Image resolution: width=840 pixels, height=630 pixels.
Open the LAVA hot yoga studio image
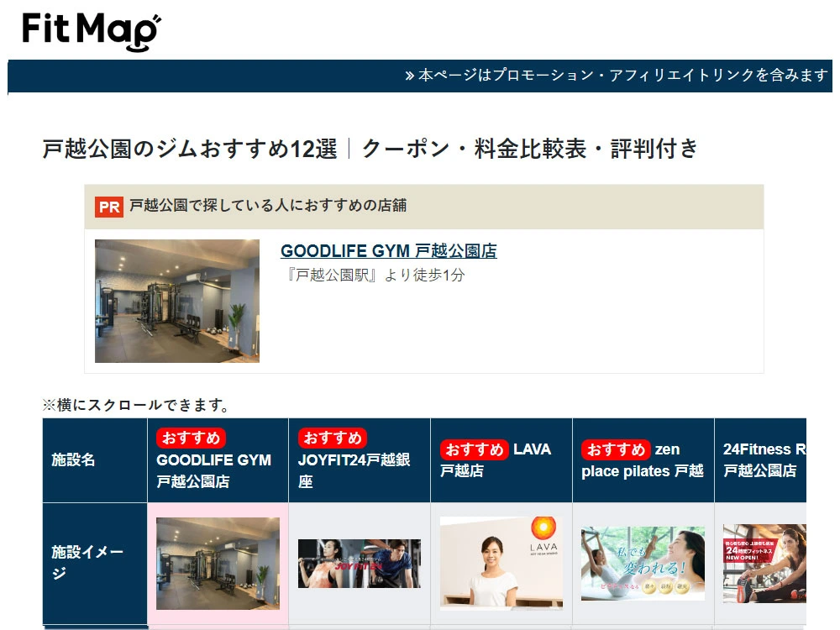(501, 563)
